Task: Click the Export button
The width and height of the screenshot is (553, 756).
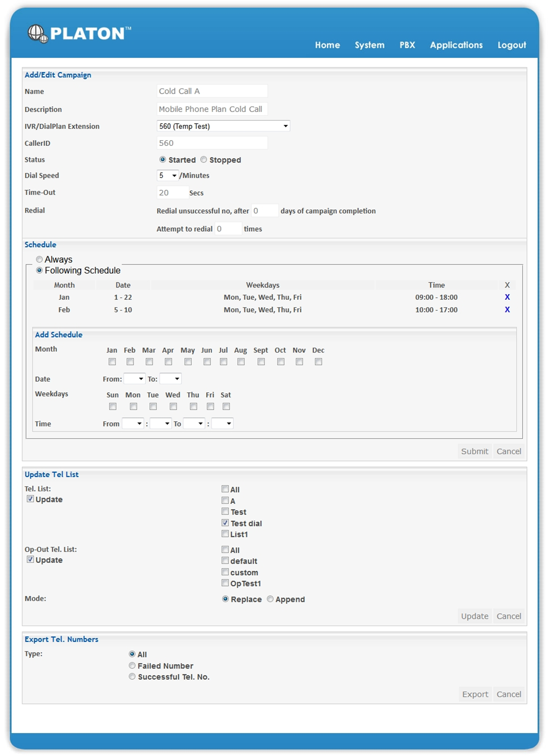Action: [x=475, y=694]
